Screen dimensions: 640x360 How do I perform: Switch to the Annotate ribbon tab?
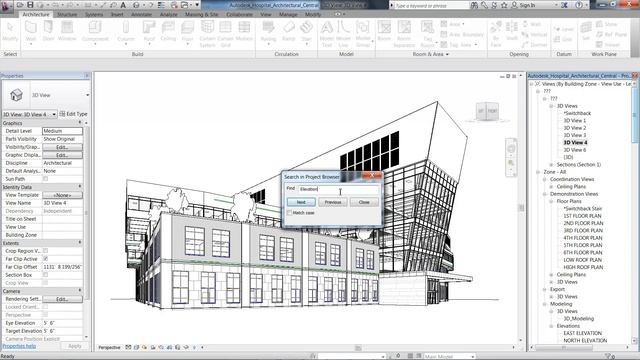pos(142,14)
